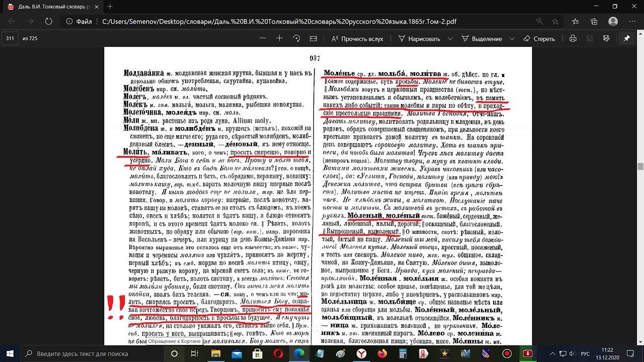Fit the PDF page to width
This screenshot has height=362, width=644.
point(313,38)
